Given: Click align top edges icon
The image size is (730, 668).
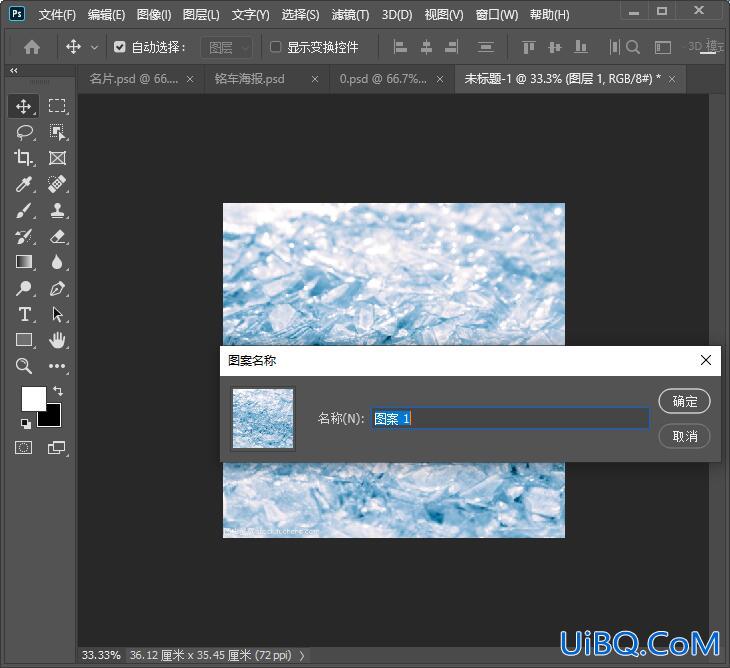Looking at the screenshot, I should click(528, 47).
